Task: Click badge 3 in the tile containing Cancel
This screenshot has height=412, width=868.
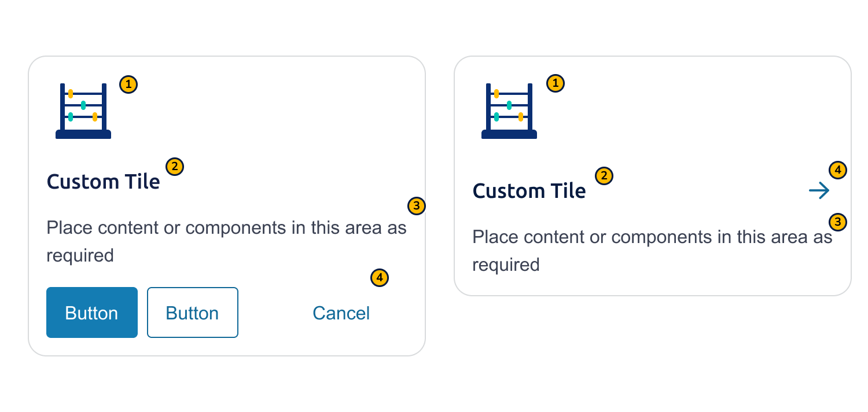Action: (417, 205)
